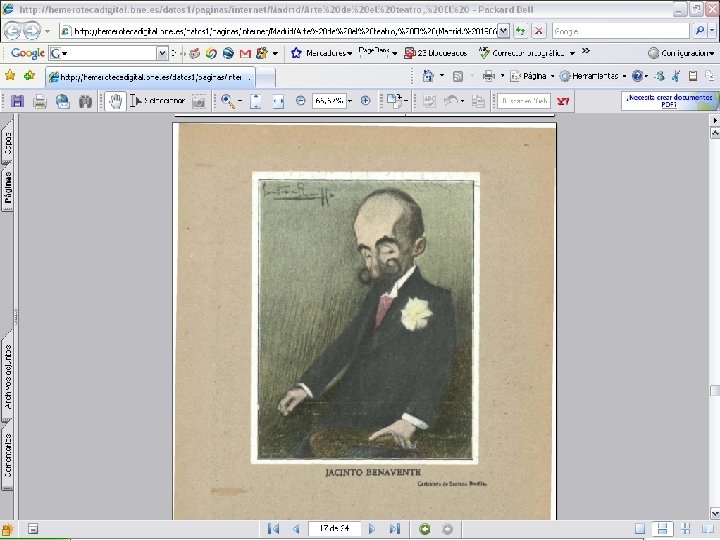Viewport: 720px width, 540px height.
Task: Add the page to Favorites
Action: (29, 76)
